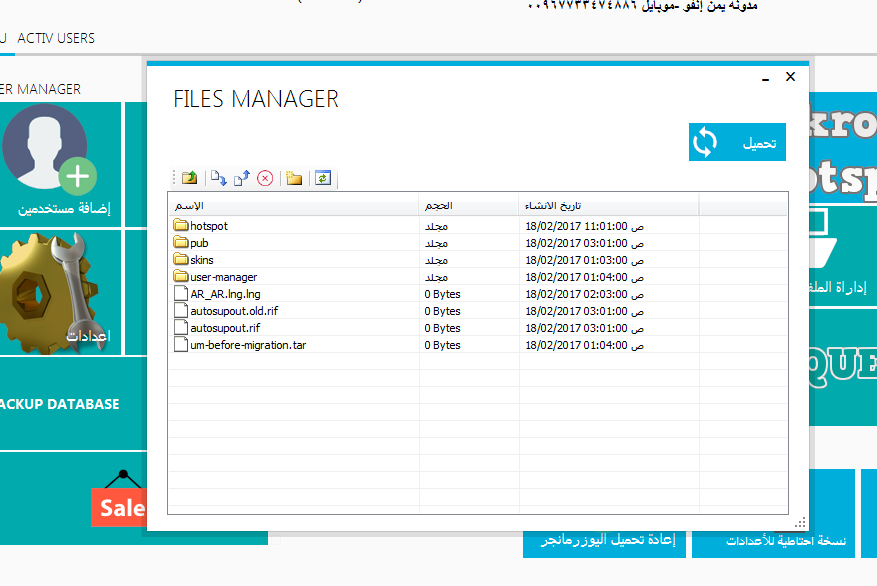Sort by the الحجم size column header
Screen dimensions: 877x586
point(469,206)
